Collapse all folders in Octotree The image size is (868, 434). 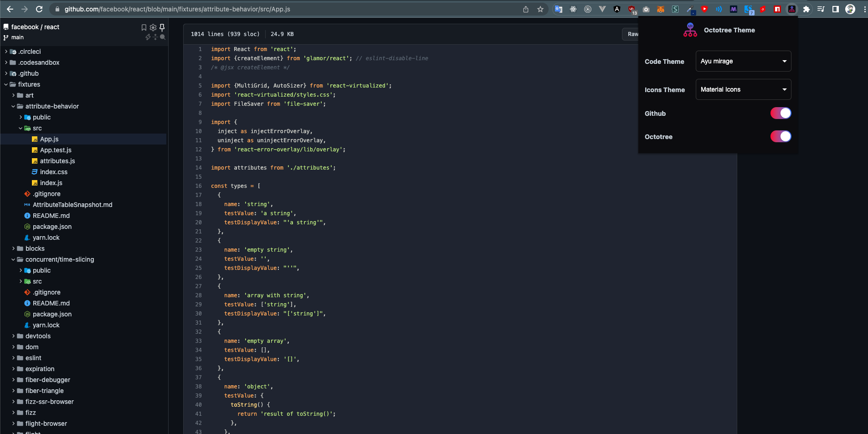point(155,37)
